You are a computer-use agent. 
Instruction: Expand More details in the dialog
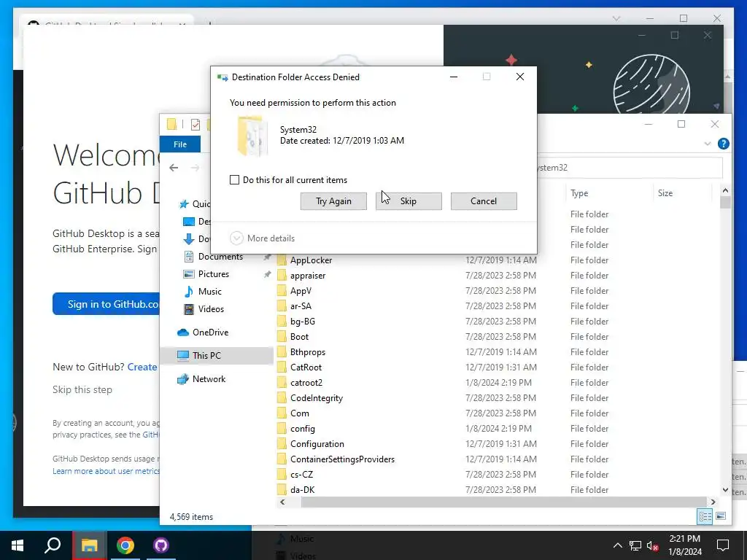coord(263,238)
